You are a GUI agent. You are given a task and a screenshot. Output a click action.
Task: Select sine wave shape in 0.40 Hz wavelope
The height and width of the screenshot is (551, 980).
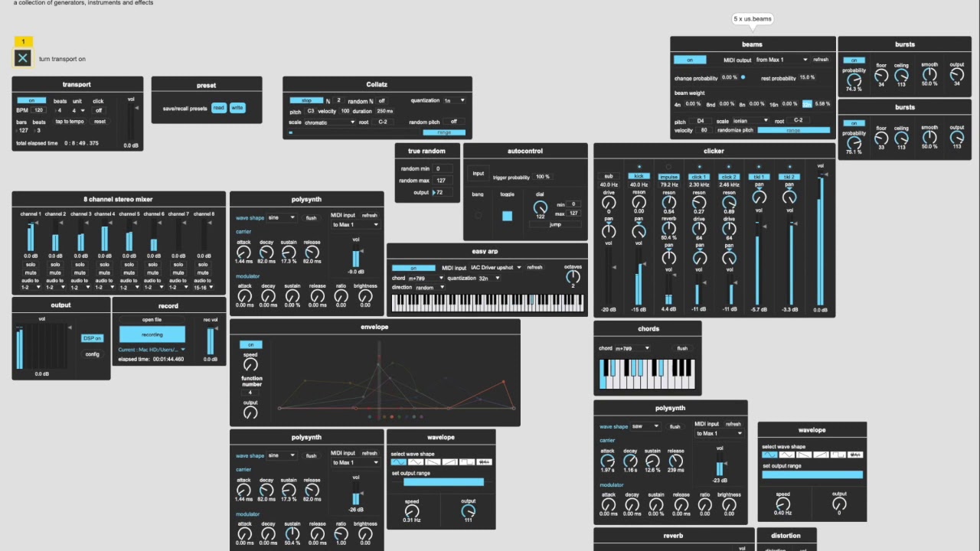[x=769, y=455]
